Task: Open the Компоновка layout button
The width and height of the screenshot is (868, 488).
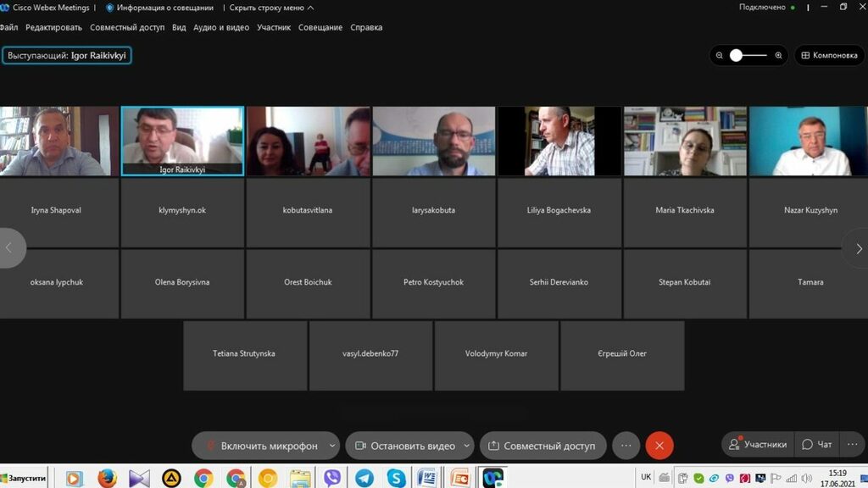Action: [828, 55]
